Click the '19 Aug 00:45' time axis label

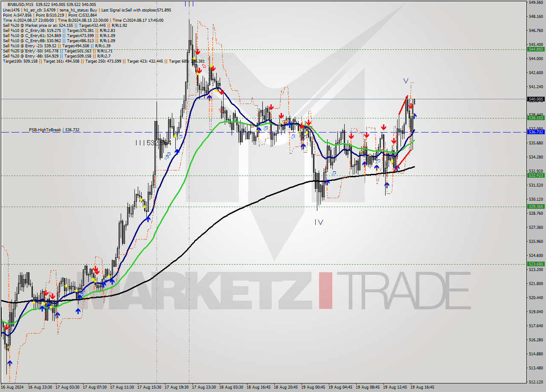point(313,387)
